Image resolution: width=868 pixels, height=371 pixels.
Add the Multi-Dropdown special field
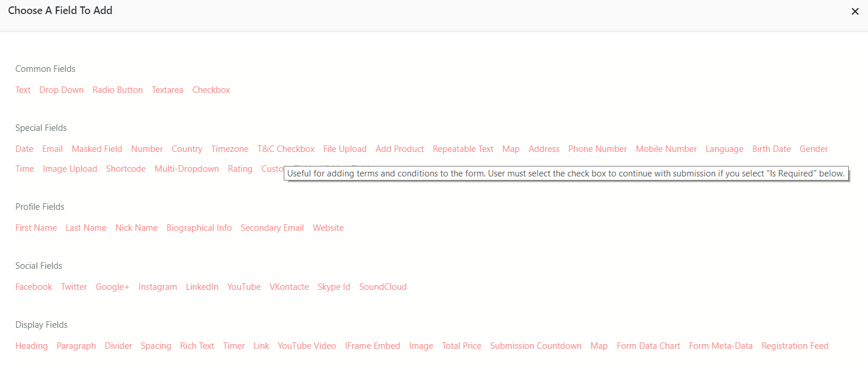187,169
